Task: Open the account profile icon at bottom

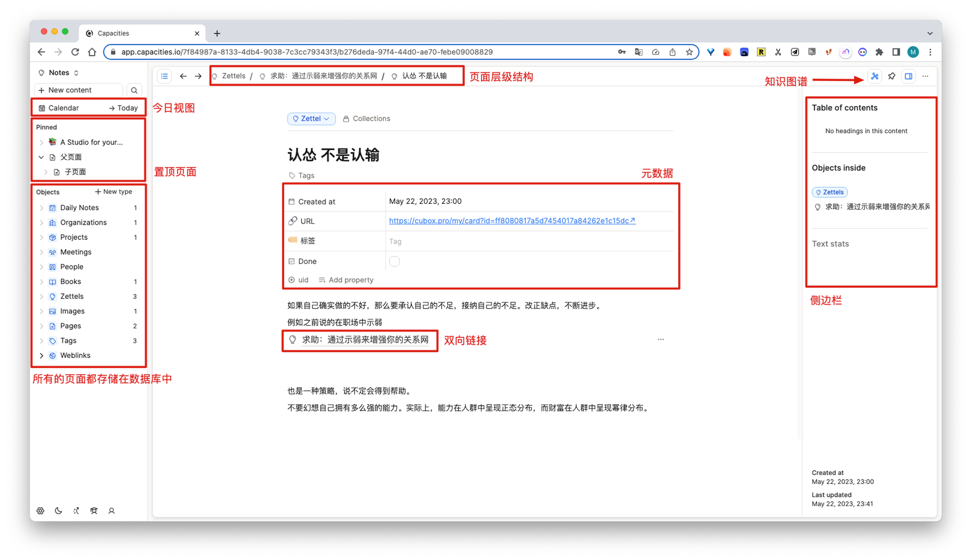Action: (112, 511)
